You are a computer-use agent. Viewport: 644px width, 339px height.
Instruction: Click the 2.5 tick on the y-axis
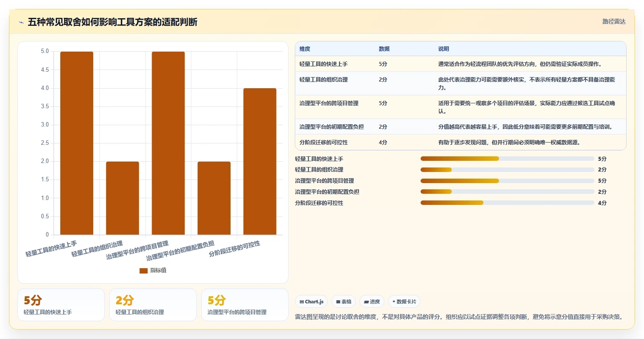pos(45,143)
